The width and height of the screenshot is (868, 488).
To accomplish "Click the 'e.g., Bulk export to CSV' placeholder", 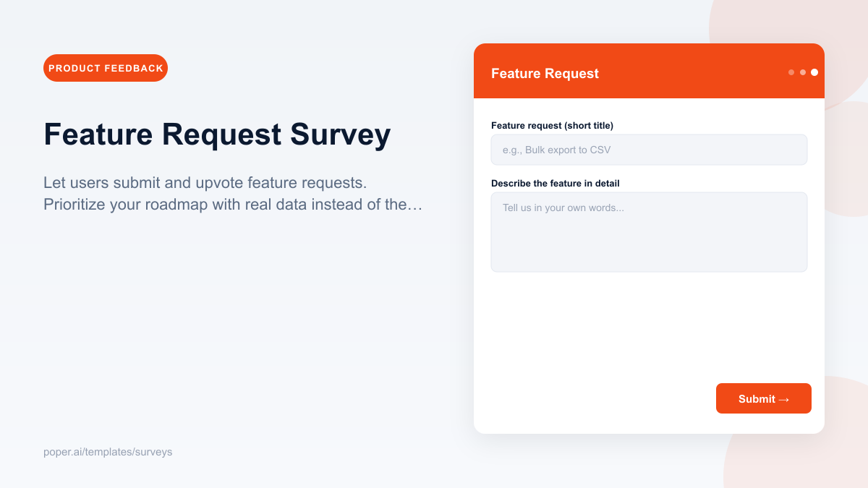I will 558,150.
